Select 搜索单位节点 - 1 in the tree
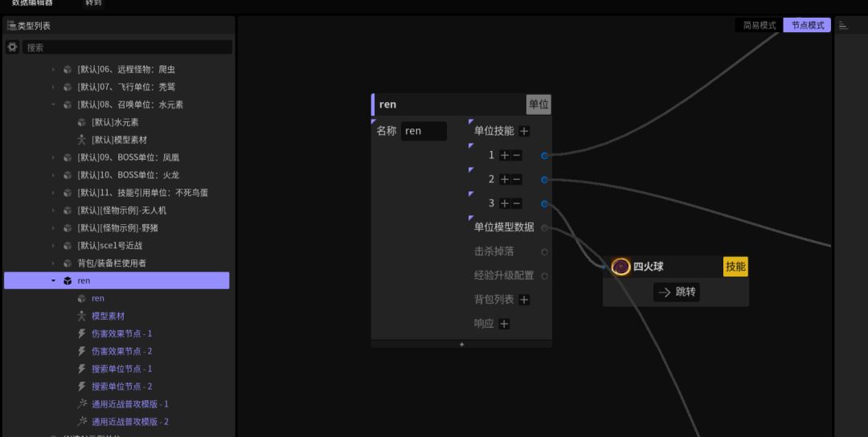 122,369
